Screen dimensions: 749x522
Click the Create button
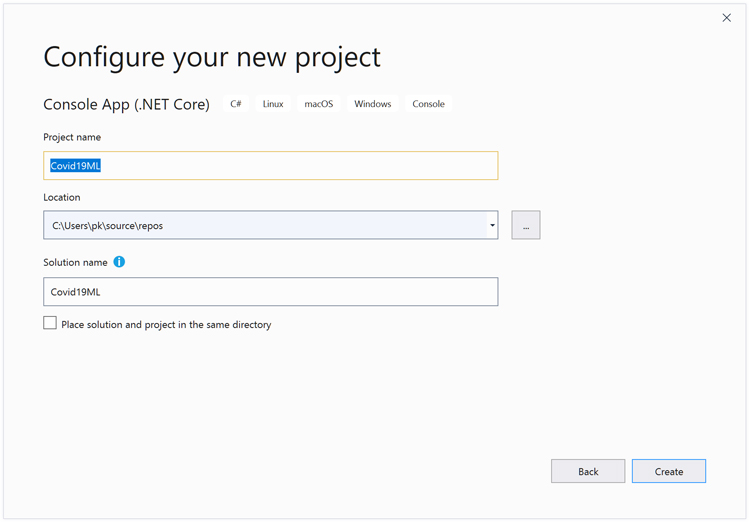click(x=668, y=471)
